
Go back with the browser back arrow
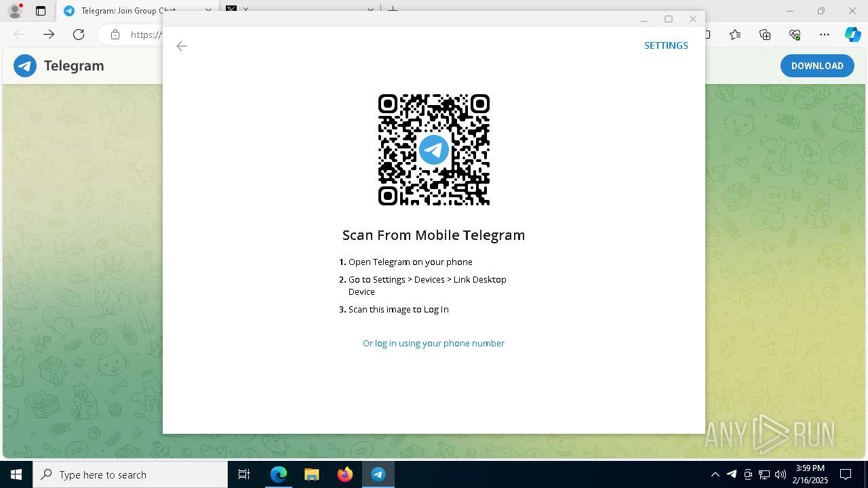19,35
